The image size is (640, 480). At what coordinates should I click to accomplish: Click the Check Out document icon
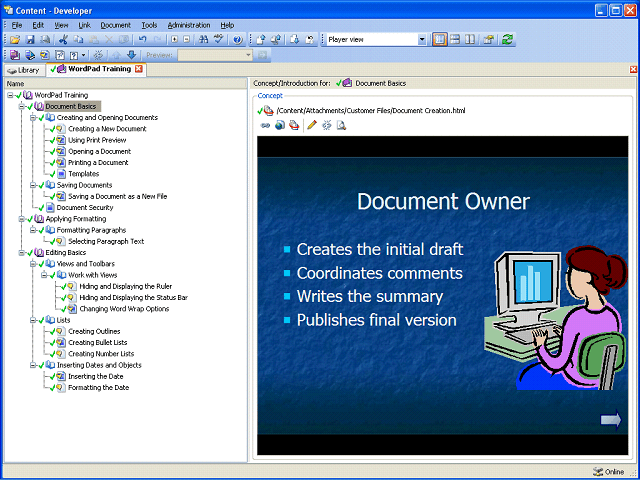click(295, 40)
